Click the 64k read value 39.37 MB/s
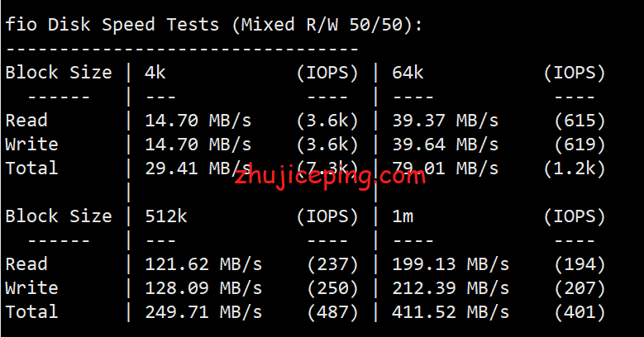 click(446, 121)
